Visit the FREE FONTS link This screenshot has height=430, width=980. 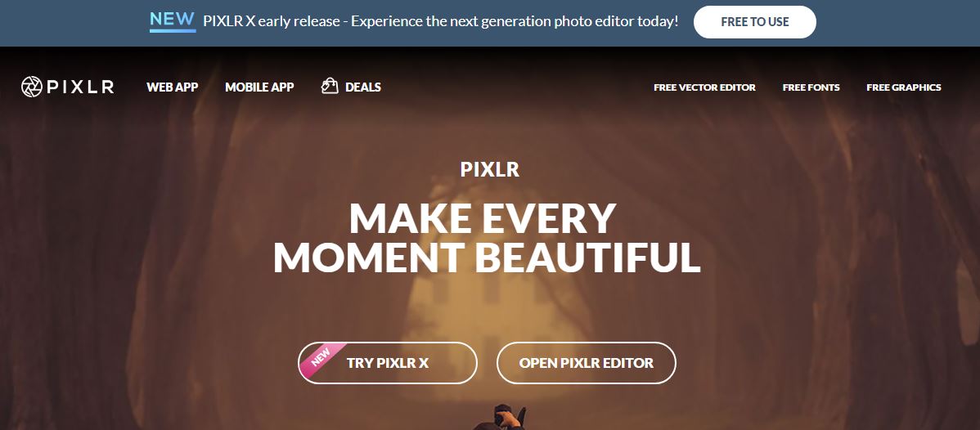point(811,87)
